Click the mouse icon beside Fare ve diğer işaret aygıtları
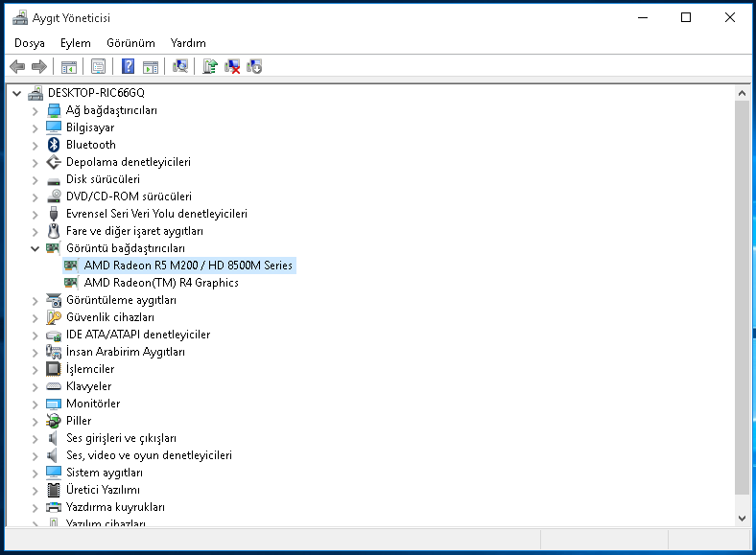This screenshot has height=555, width=756. click(54, 231)
